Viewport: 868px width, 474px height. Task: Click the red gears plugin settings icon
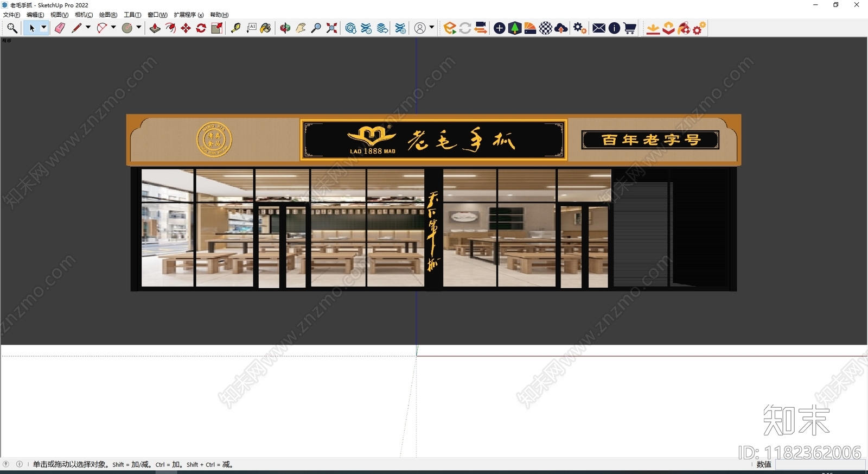(699, 28)
